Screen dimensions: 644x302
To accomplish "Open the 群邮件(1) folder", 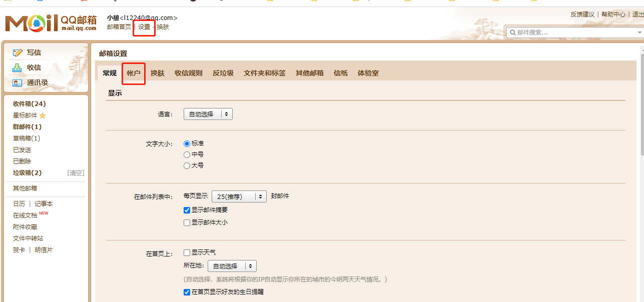I will pyautogui.click(x=28, y=127).
